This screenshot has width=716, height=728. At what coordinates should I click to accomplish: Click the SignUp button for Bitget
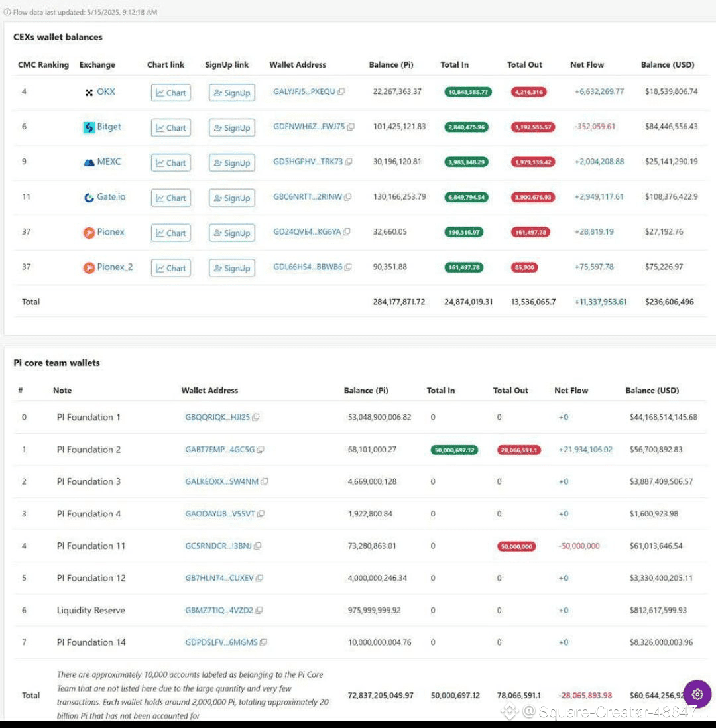pyautogui.click(x=231, y=128)
